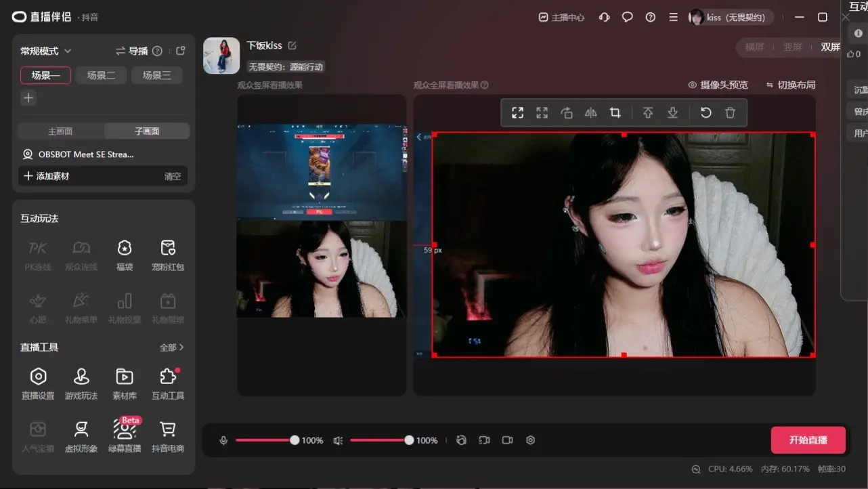868x489 pixels.
Task: Open 素材库 material library
Action: [125, 383]
